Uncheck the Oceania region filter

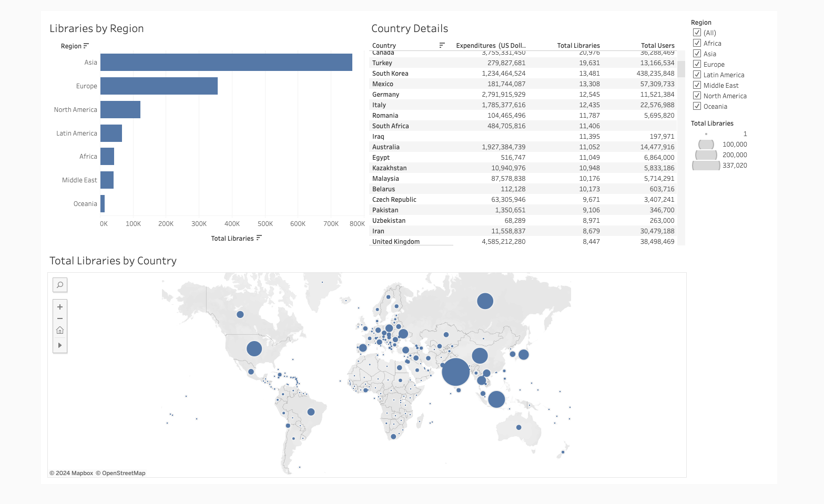(x=697, y=106)
